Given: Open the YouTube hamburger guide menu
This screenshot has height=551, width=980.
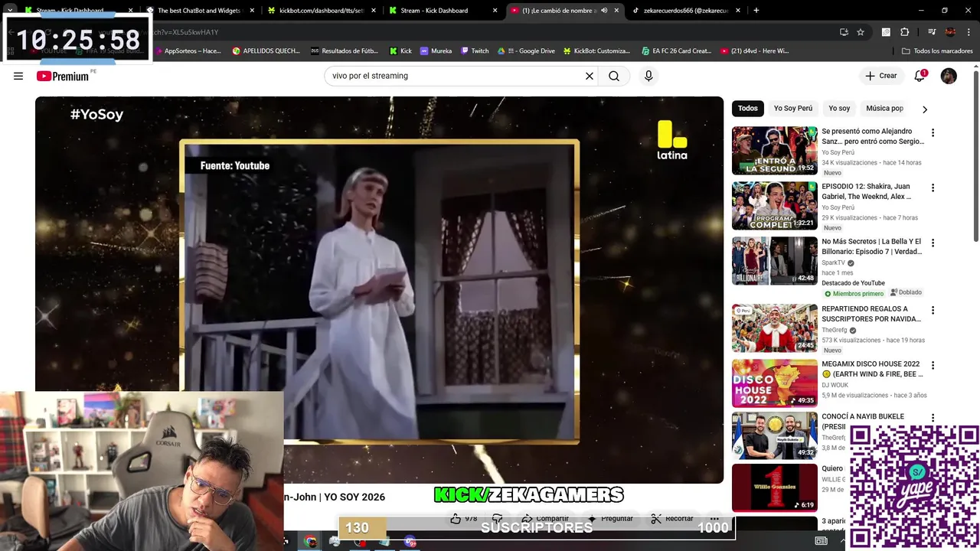Looking at the screenshot, I should 18,76.
